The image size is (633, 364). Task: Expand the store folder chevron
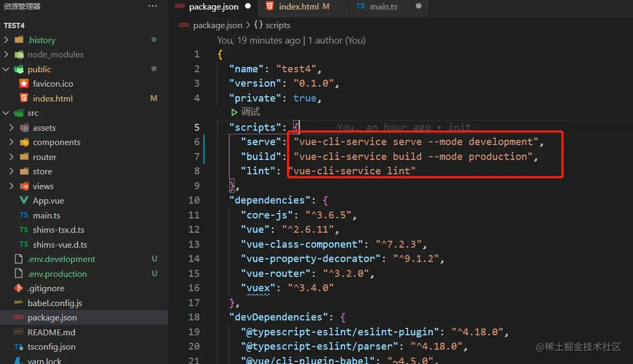tap(11, 171)
